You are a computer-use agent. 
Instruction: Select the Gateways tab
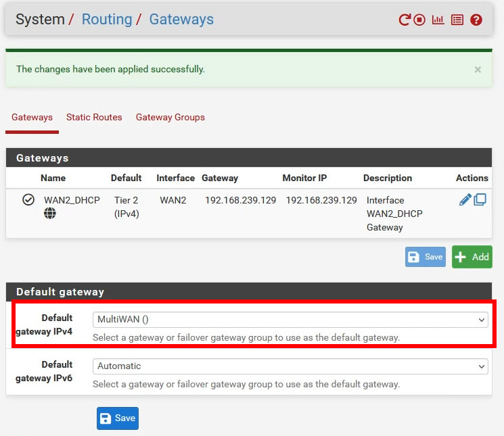tap(32, 117)
